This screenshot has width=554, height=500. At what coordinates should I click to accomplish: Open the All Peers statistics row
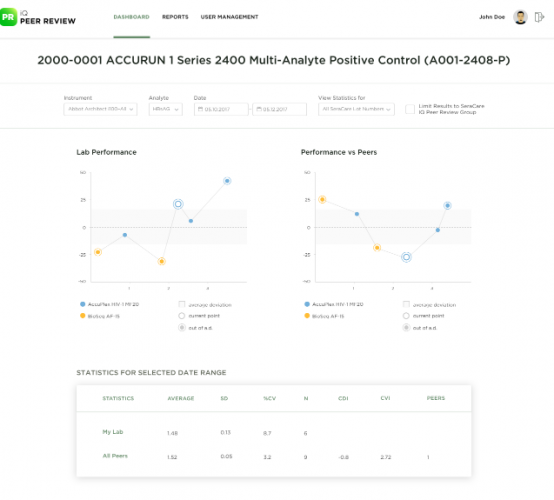[x=274, y=457]
